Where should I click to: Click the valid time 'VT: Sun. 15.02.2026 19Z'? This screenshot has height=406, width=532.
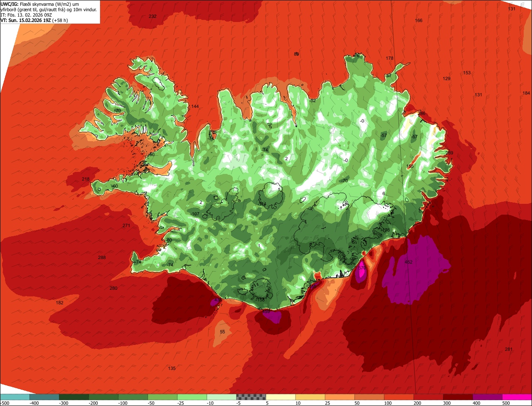pos(26,20)
